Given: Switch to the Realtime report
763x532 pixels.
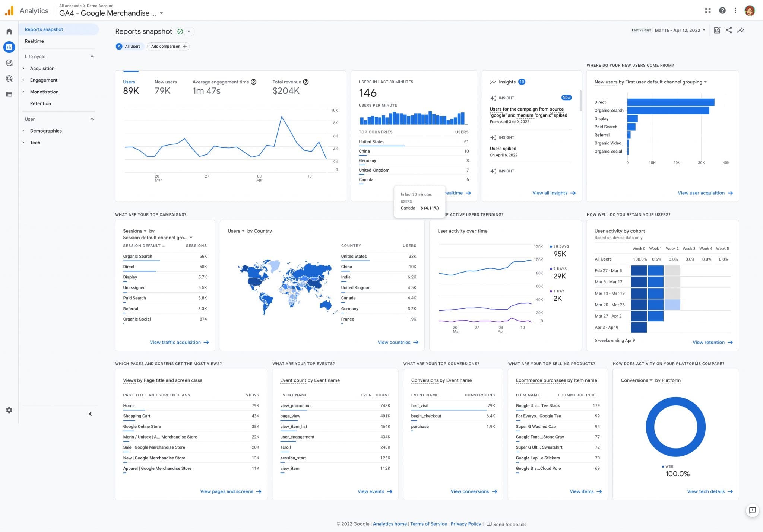Looking at the screenshot, I should point(34,41).
